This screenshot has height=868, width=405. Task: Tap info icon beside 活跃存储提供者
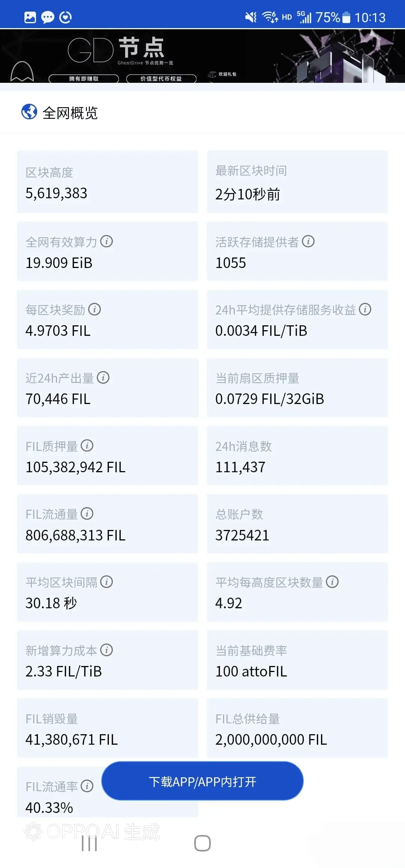point(308,241)
